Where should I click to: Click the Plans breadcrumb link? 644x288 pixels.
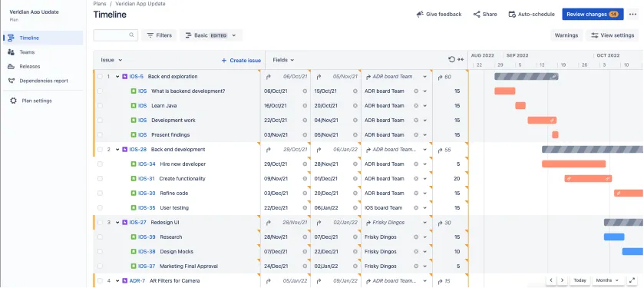(x=99, y=4)
